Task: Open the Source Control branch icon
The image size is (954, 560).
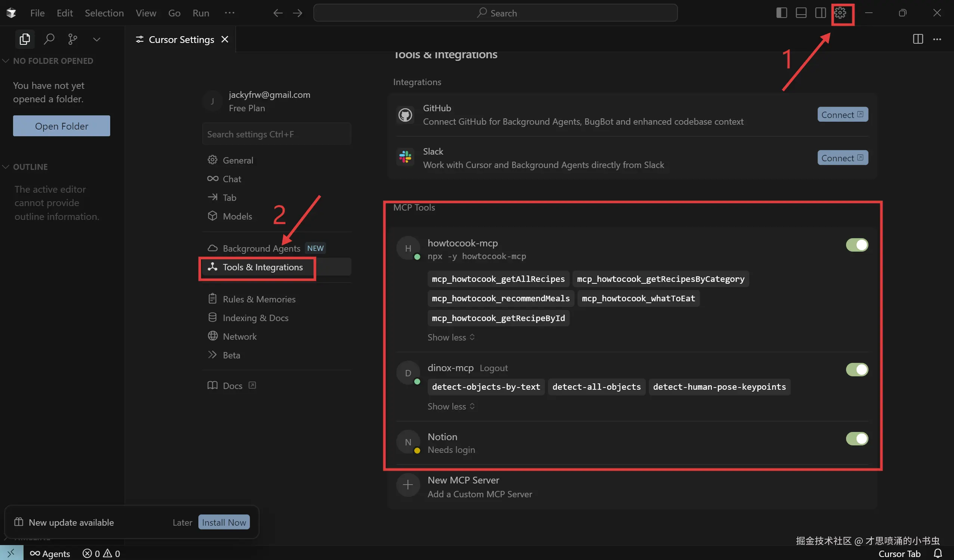Action: point(72,39)
